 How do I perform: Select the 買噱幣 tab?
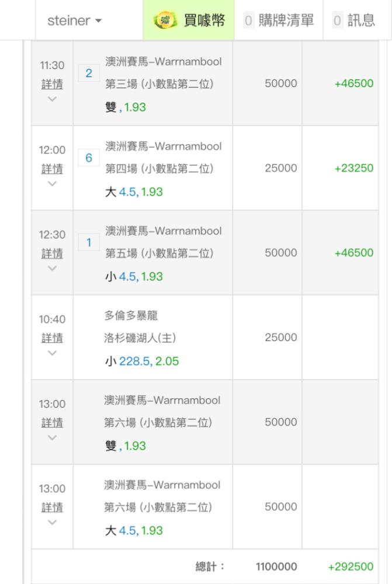coord(189,20)
